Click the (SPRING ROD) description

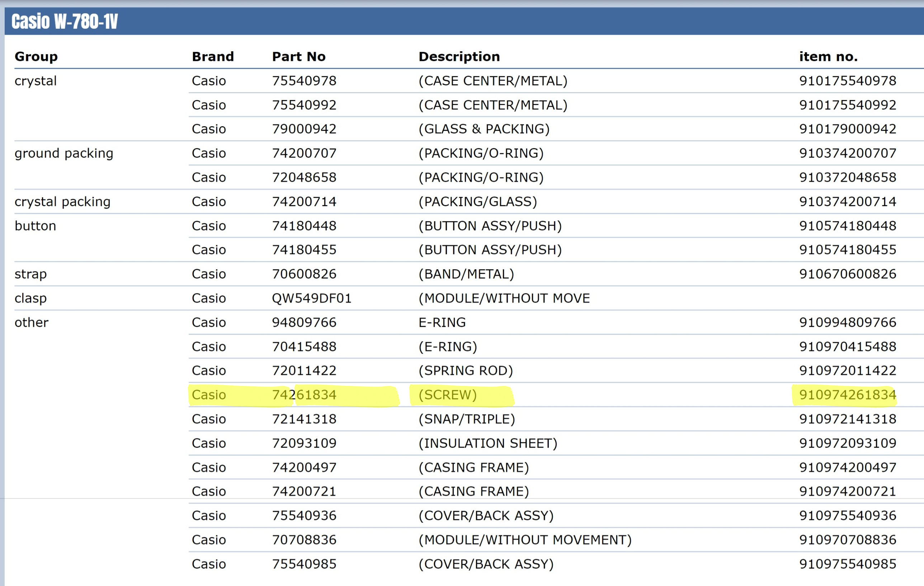coord(466,371)
